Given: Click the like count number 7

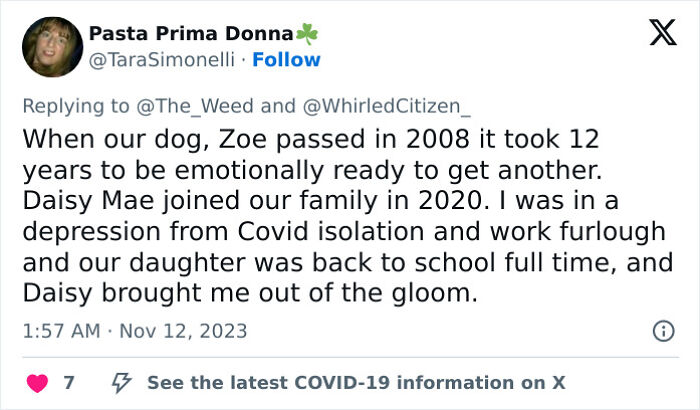Looking at the screenshot, I should (68, 382).
